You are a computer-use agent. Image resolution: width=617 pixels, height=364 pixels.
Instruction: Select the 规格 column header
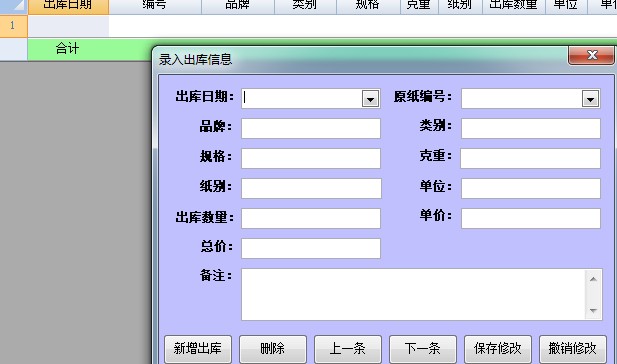[x=368, y=7]
